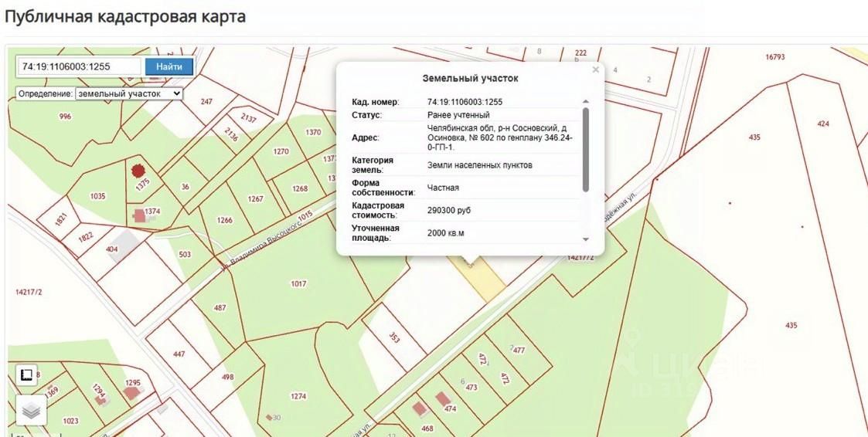
Task: Click the popup scrollbar down arrow
Action: point(585,240)
